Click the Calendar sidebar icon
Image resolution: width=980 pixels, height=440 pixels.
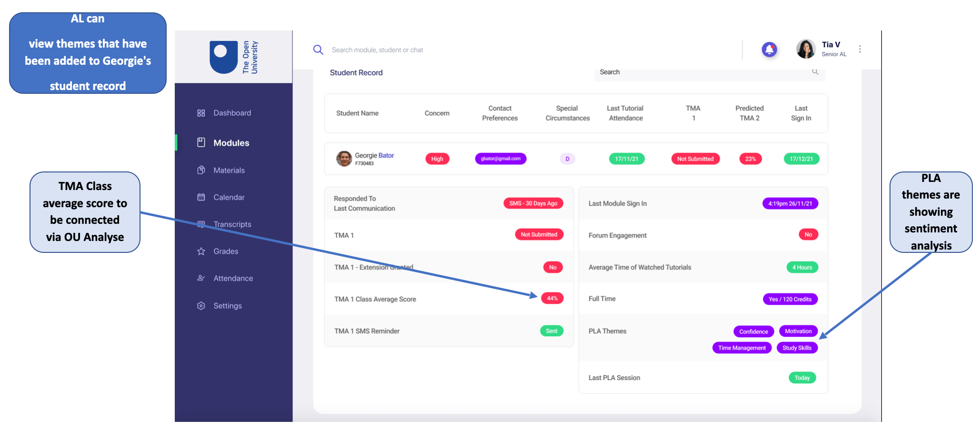201,197
